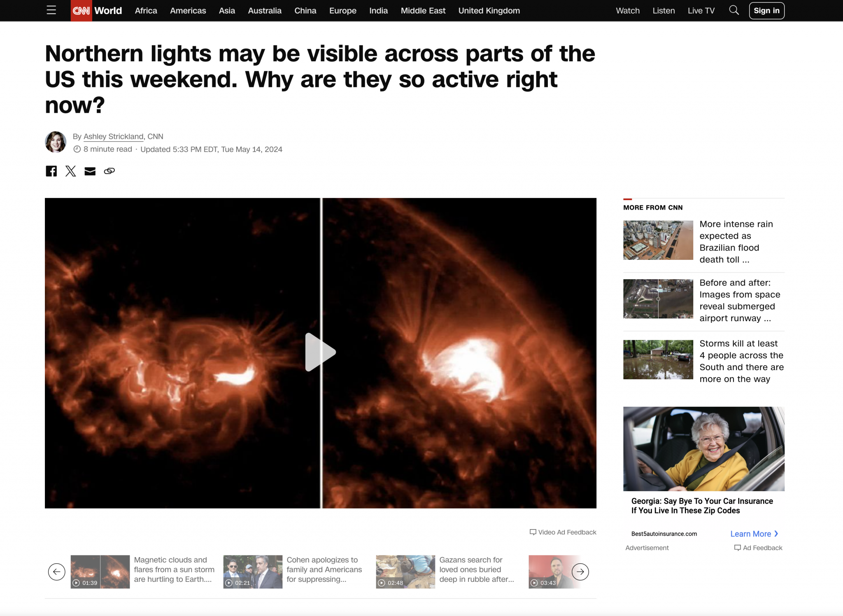Click the Sign in button
Screen dimensions: 843x616
766,11
